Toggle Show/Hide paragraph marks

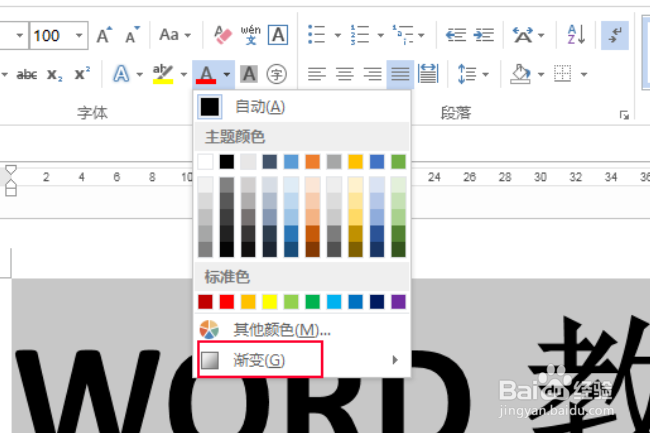pos(615,35)
